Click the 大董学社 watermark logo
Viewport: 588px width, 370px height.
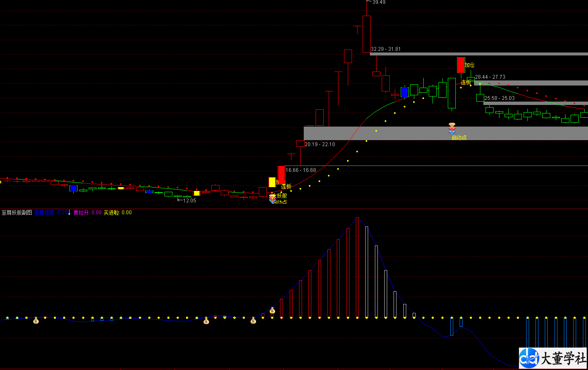point(553,359)
